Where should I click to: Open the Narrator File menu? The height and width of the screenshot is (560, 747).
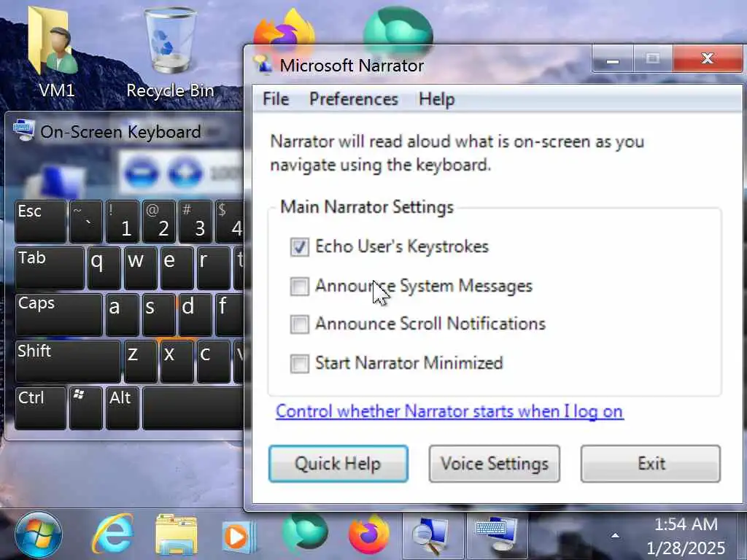276,99
